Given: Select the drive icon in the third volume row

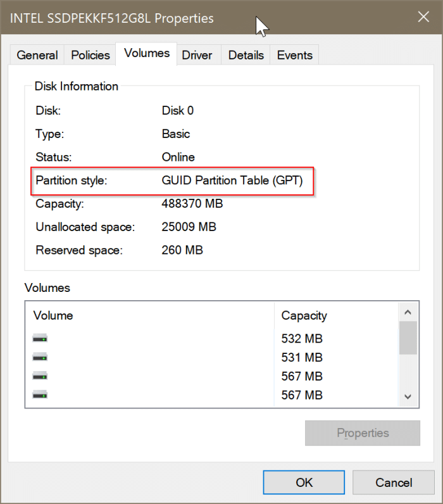Looking at the screenshot, I should 40,375.
